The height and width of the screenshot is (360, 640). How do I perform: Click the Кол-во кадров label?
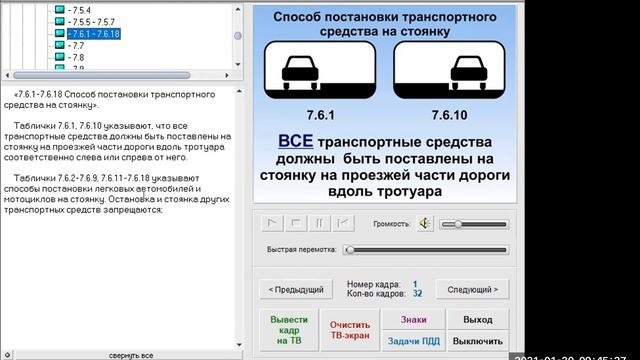tap(376, 293)
